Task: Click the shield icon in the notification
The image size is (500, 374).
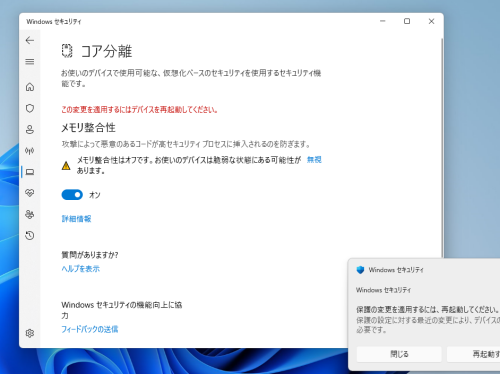Action: pyautogui.click(x=360, y=270)
